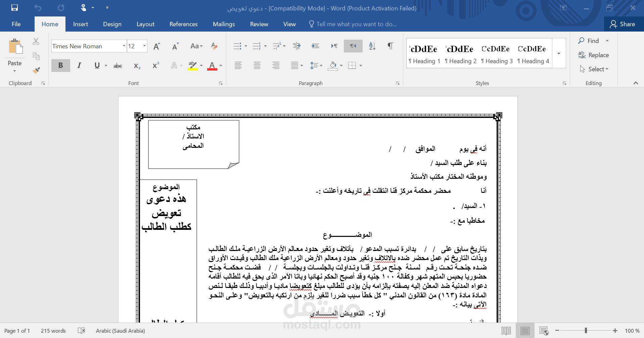
Task: Expand Change Case menu
Action: [196, 46]
